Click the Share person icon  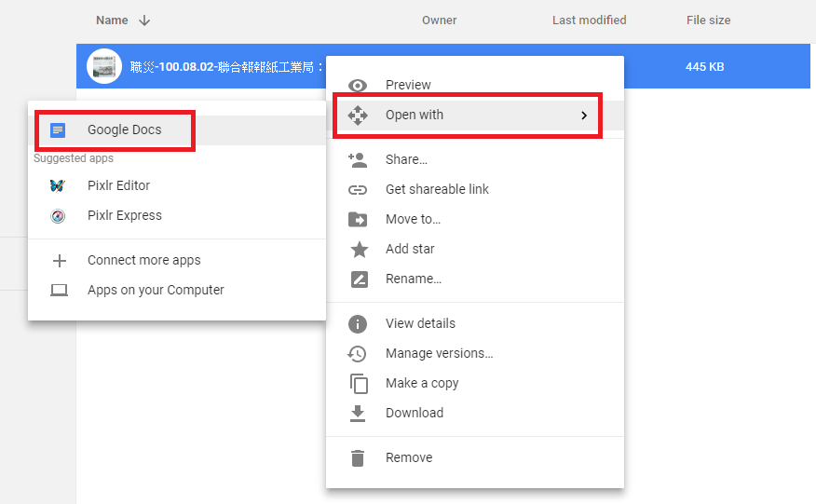358,160
